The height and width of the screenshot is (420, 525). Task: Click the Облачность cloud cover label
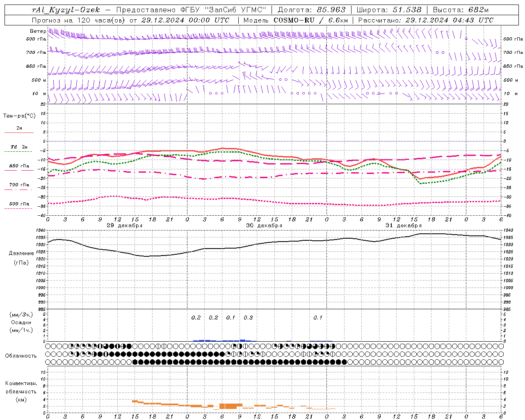coord(21,356)
